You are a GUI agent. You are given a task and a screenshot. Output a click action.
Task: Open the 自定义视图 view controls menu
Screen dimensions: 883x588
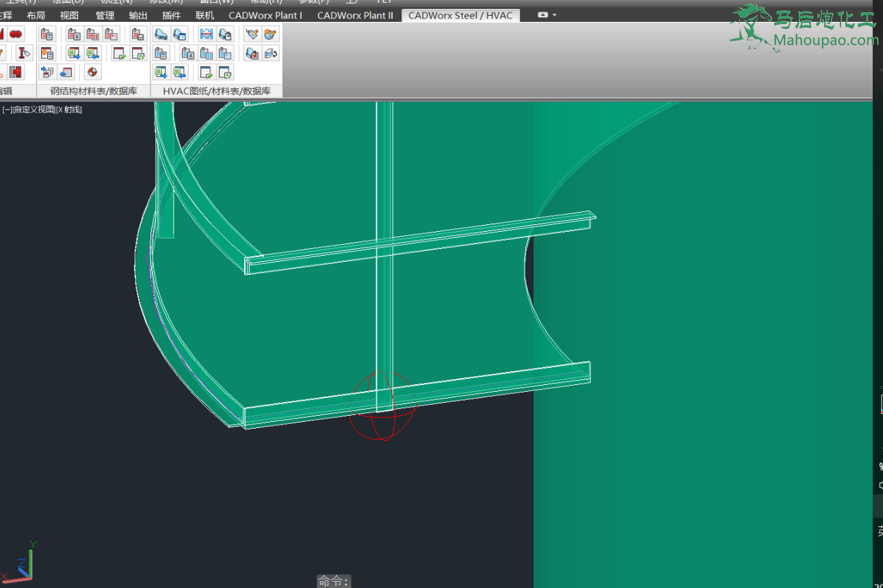[34, 109]
